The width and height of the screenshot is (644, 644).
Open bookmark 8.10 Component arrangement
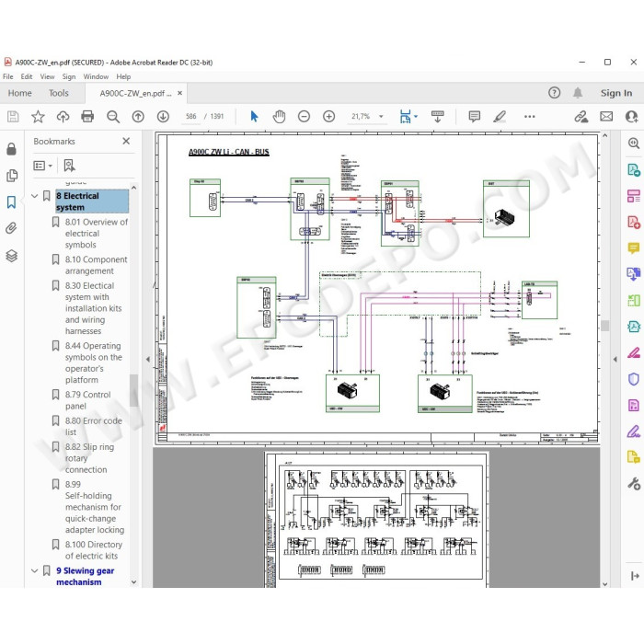[96, 265]
